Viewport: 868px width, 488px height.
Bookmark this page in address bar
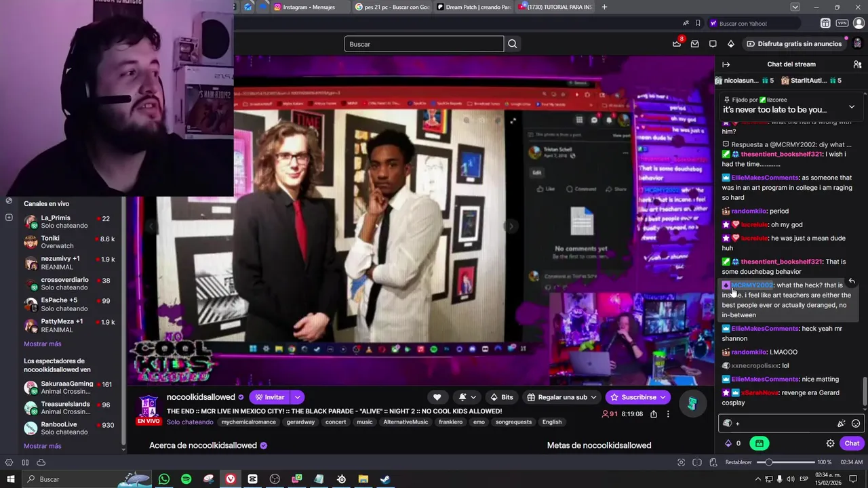[x=698, y=23]
